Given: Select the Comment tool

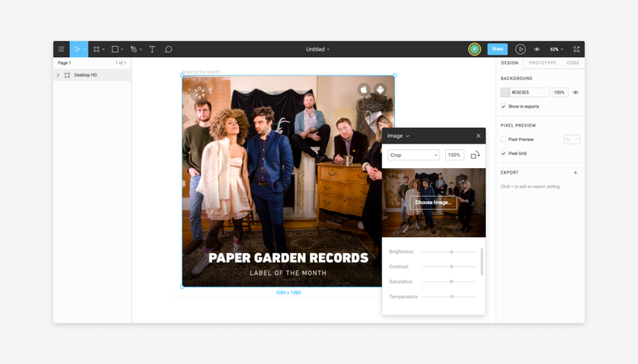Looking at the screenshot, I should (168, 49).
